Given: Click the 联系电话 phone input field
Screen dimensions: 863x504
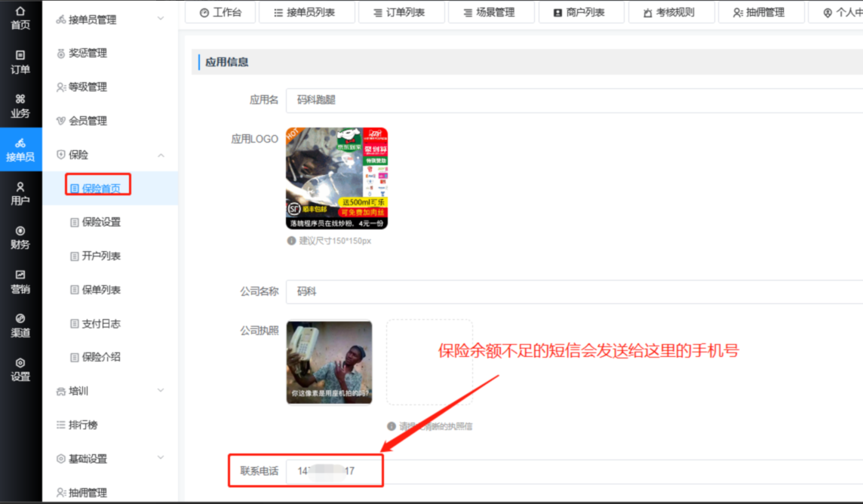Looking at the screenshot, I should 573,472.
